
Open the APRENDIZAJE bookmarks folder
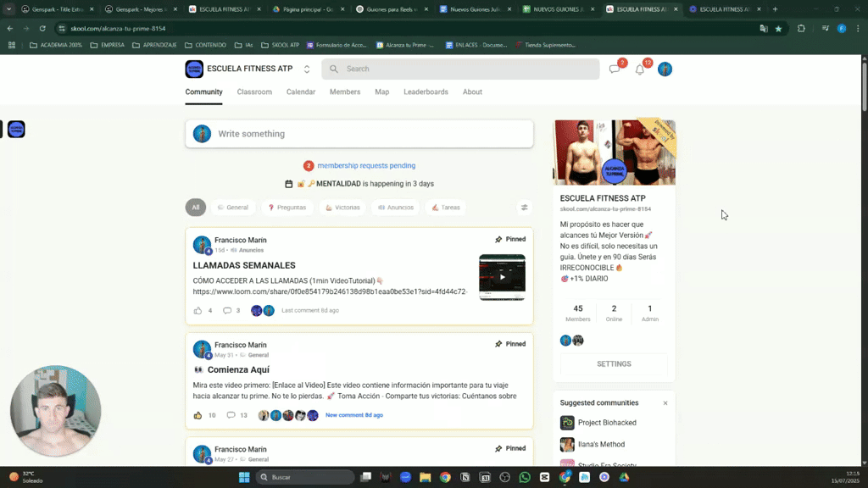(154, 46)
